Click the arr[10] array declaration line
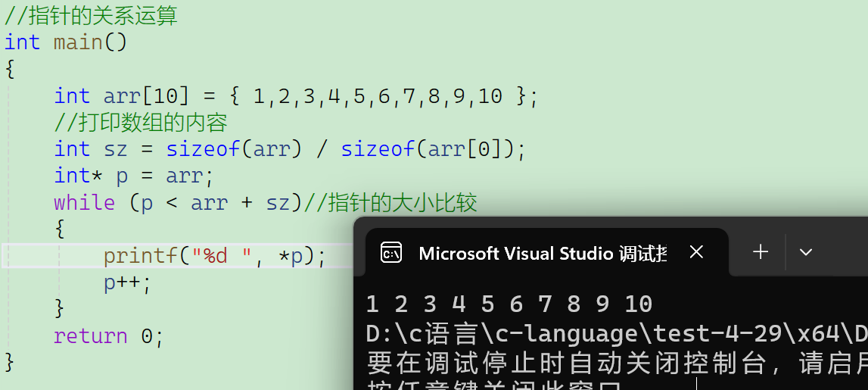Image resolution: width=868 pixels, height=390 pixels. 296,96
